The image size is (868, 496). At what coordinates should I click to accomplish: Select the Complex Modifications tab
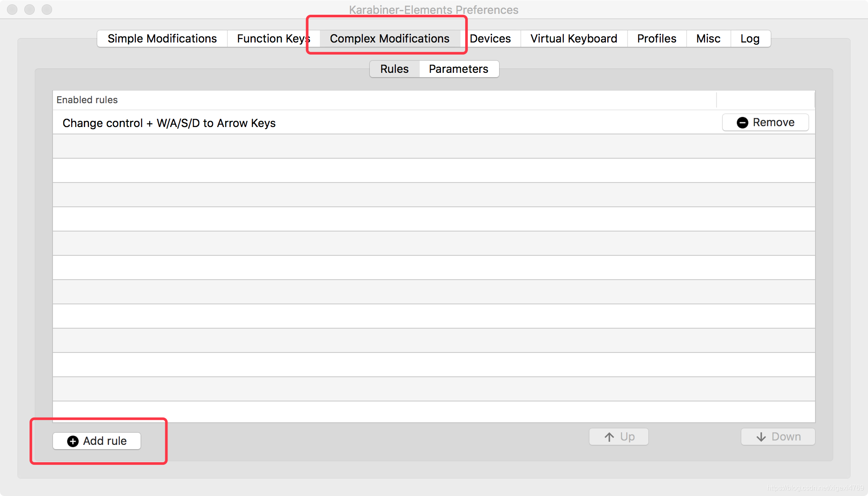pos(390,39)
